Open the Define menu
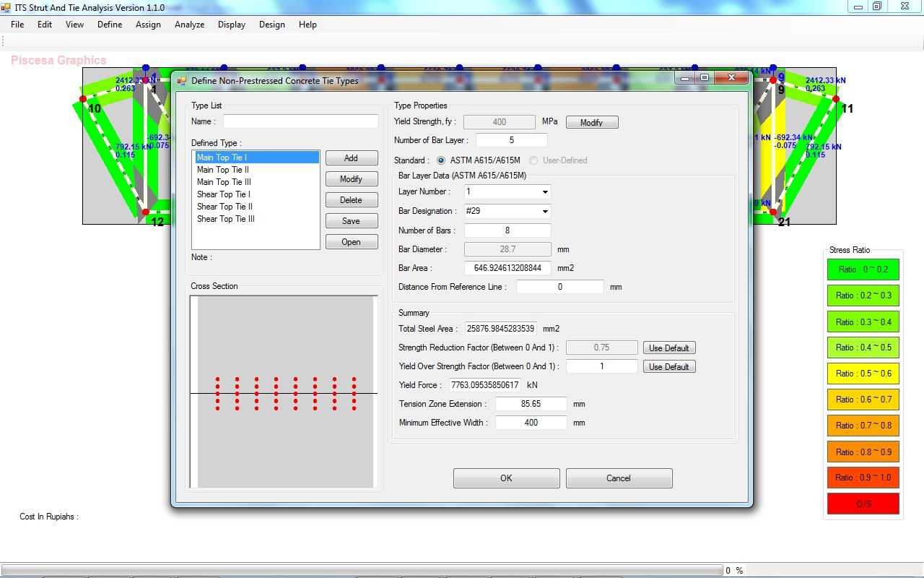 [x=110, y=25]
